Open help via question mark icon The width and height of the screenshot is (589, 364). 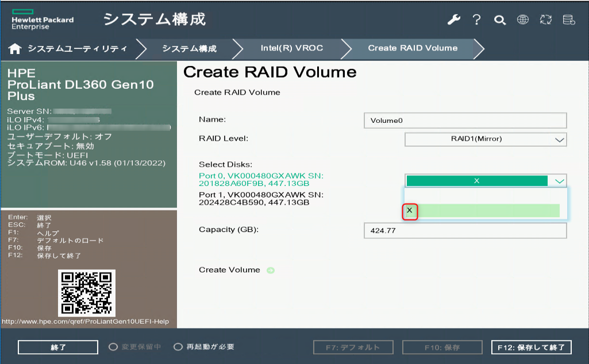[x=477, y=20]
